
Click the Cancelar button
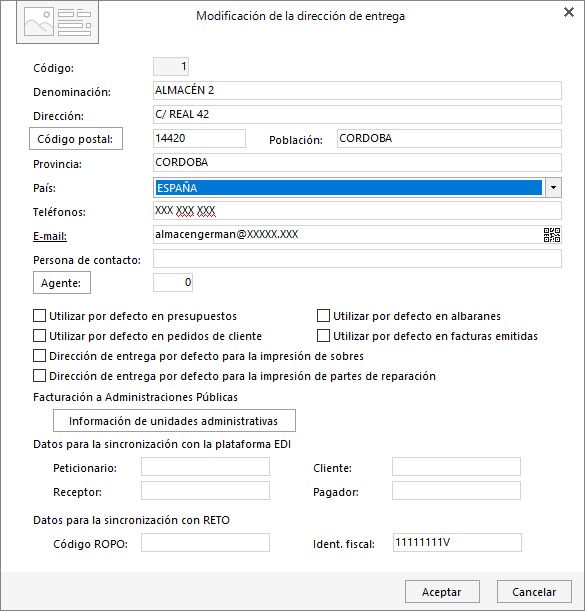click(534, 592)
